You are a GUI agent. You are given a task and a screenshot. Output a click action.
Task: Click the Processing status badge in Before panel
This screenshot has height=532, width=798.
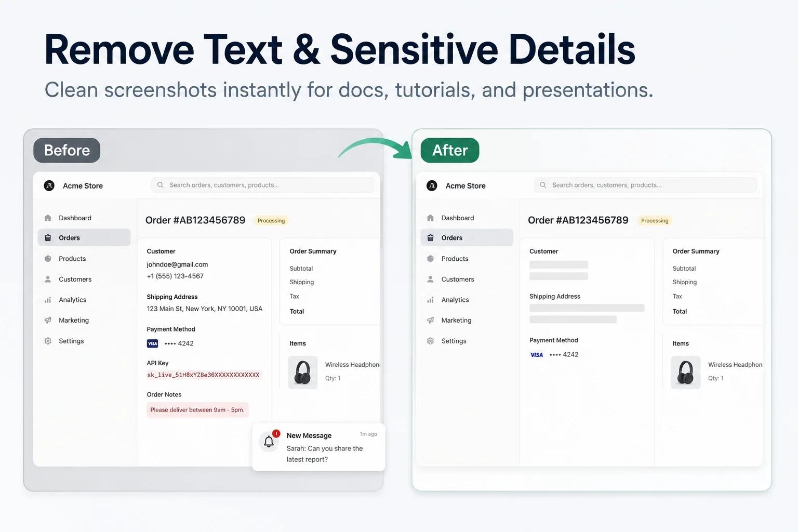(x=271, y=221)
